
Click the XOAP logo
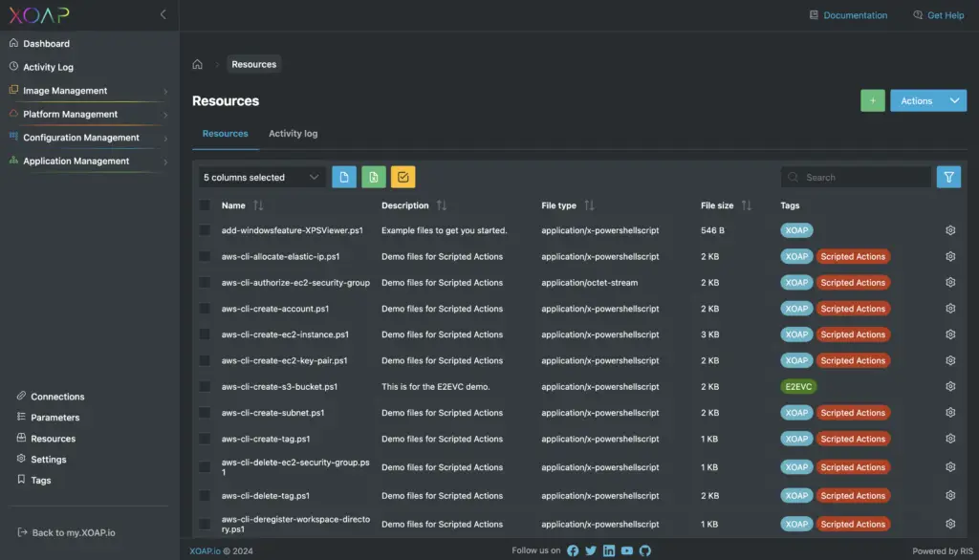[38, 15]
